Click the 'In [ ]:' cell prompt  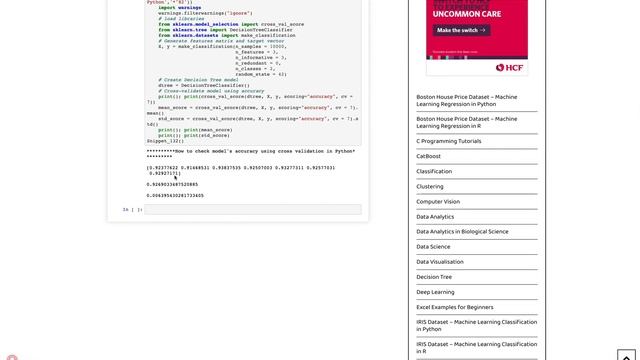point(132,209)
